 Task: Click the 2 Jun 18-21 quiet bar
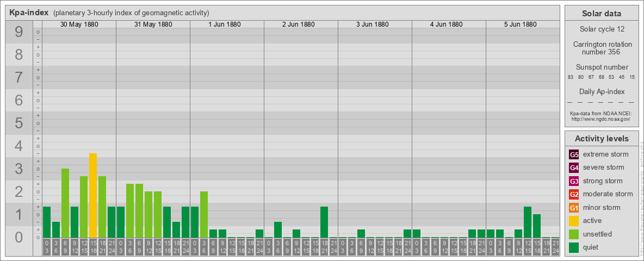[324, 222]
